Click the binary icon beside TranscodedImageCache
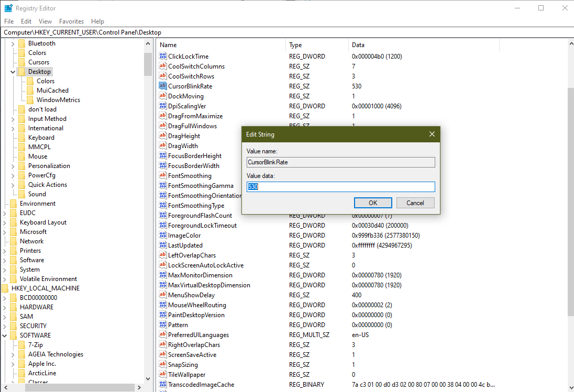The width and height of the screenshot is (574, 392). point(162,384)
